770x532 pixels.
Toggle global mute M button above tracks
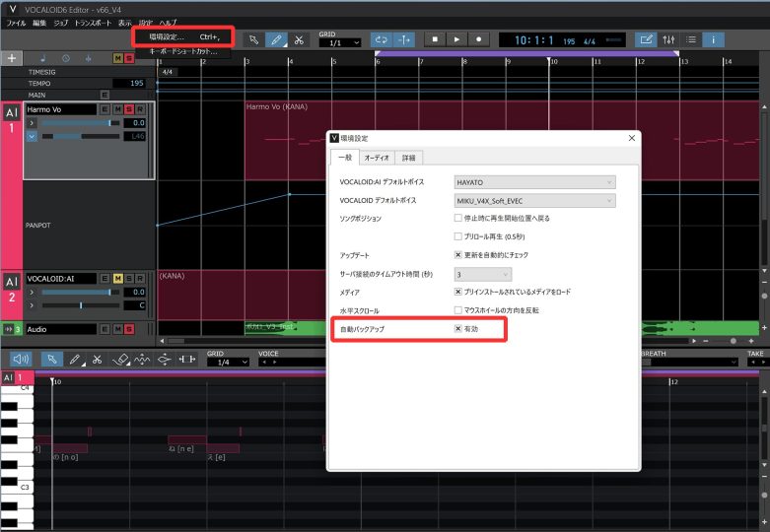(x=118, y=58)
